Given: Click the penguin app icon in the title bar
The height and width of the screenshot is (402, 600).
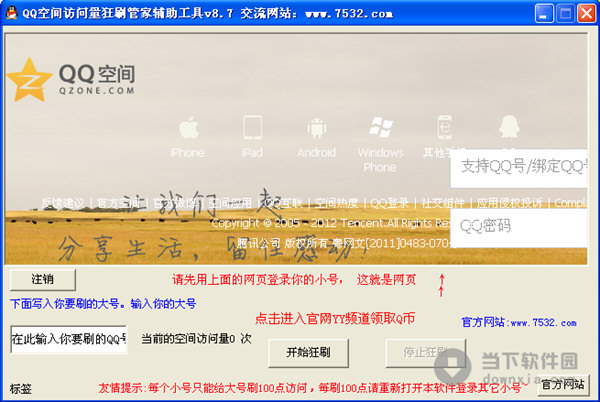Looking at the screenshot, I should (11, 13).
